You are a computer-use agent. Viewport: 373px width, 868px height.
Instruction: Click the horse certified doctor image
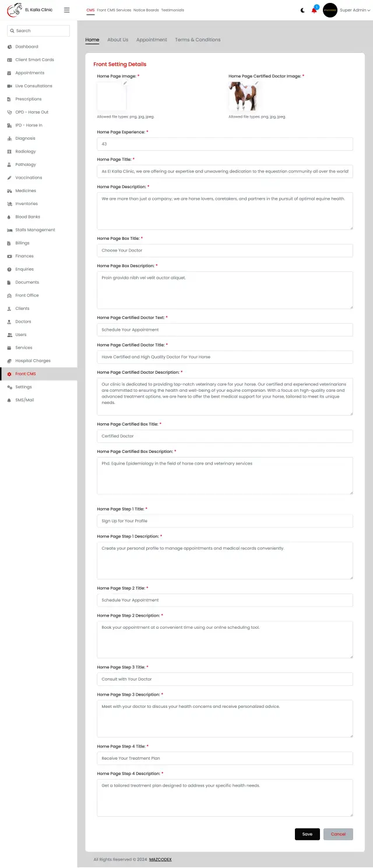pyautogui.click(x=243, y=96)
